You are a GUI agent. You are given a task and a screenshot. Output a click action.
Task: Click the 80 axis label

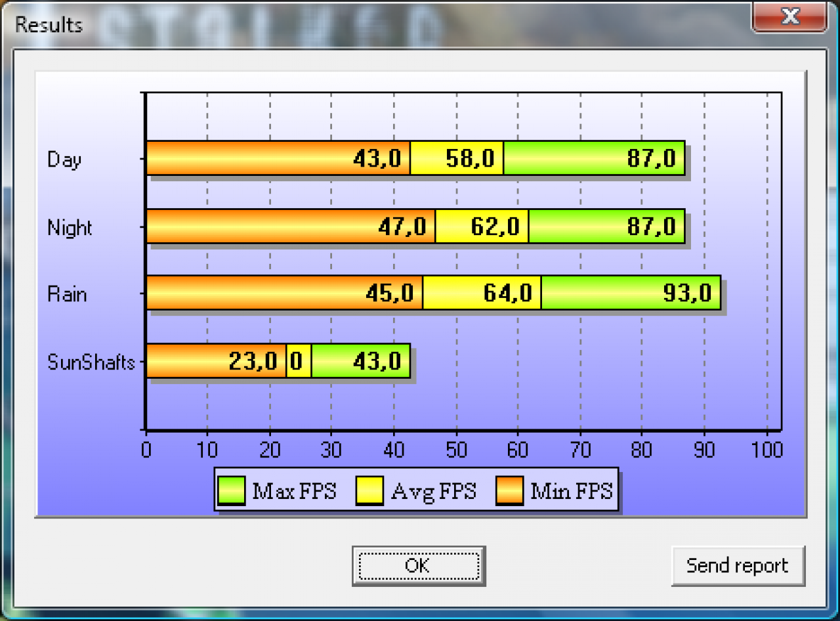(x=642, y=450)
